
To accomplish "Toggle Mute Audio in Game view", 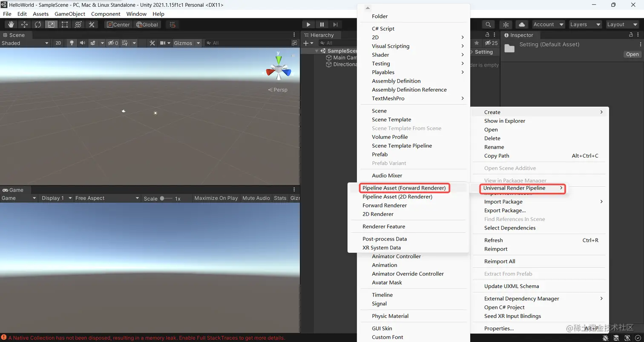I will pos(256,198).
